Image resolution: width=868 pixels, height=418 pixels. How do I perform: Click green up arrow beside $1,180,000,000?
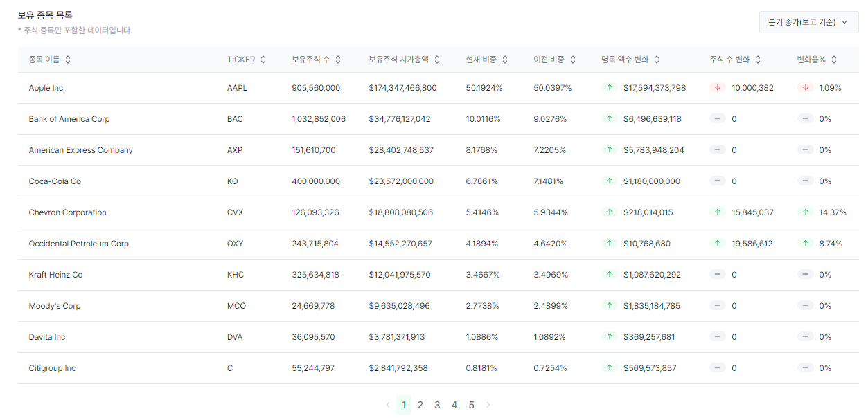(x=610, y=181)
